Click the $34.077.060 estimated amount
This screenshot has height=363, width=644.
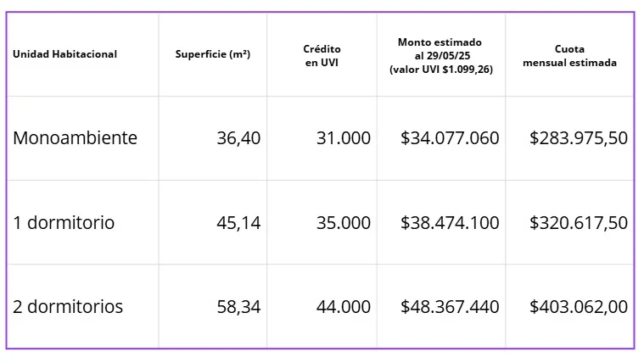point(450,138)
